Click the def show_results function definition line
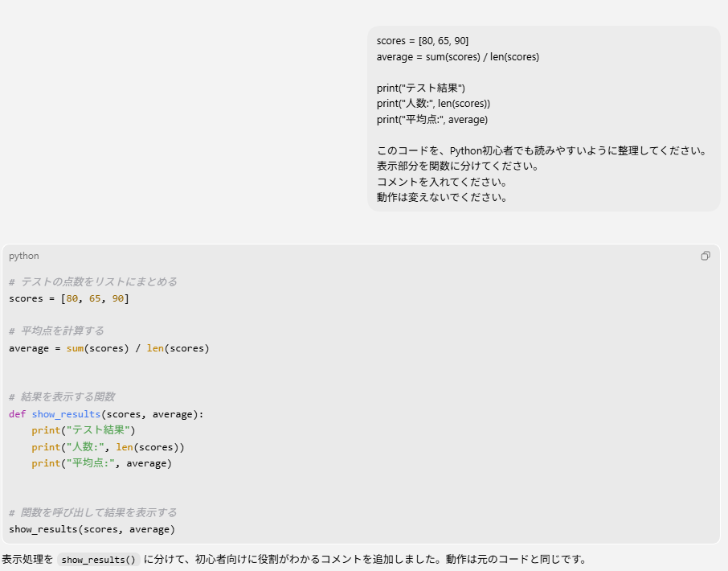The image size is (728, 571). tap(106, 414)
